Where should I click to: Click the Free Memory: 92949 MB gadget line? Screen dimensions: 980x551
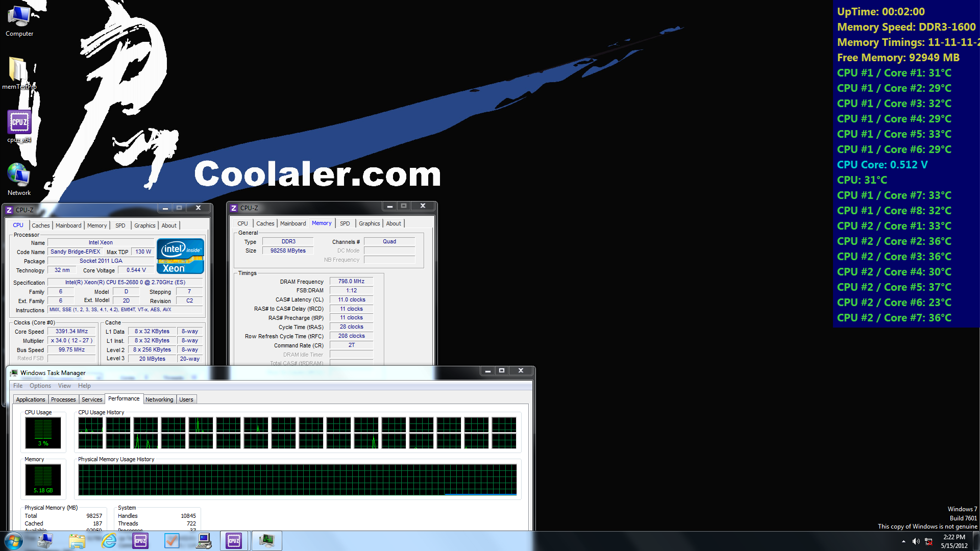pos(898,58)
